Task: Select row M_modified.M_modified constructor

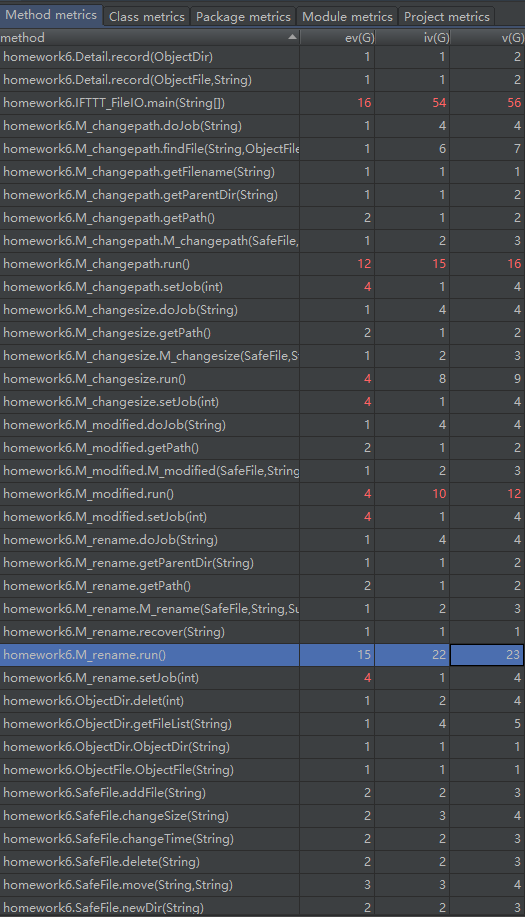Action: pos(262,471)
